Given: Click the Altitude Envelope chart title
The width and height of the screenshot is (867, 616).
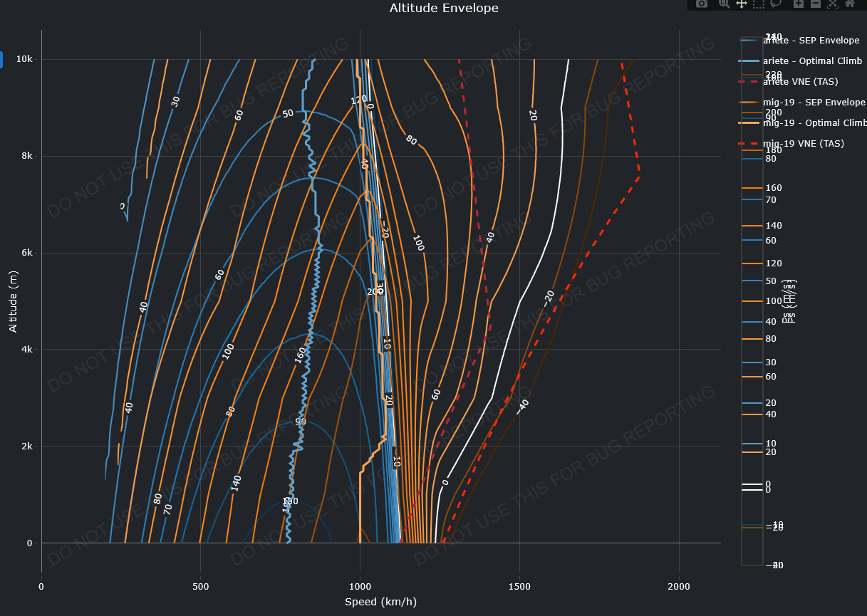Looking at the screenshot, I should pos(443,9).
